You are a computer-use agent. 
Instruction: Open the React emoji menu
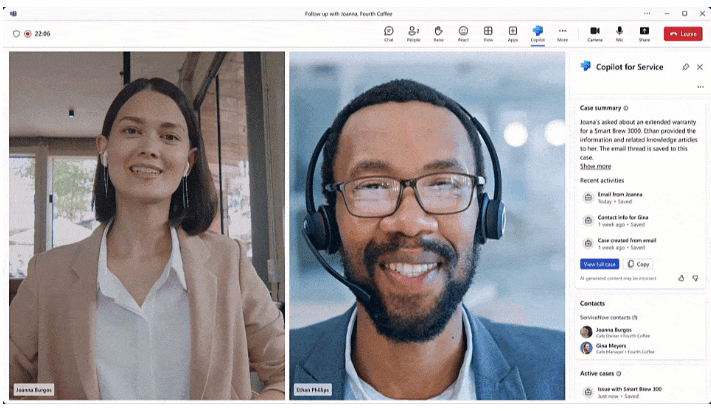point(463,33)
